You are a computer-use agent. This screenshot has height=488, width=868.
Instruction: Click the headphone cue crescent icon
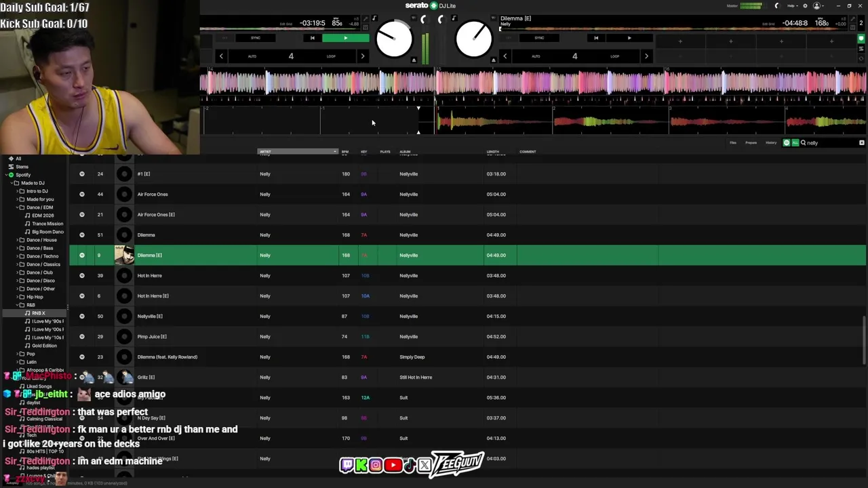(x=777, y=5)
